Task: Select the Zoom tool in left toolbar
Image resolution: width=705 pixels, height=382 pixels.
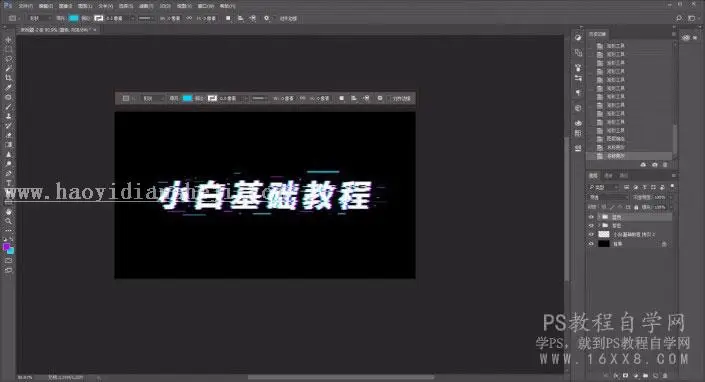Action: click(9, 221)
